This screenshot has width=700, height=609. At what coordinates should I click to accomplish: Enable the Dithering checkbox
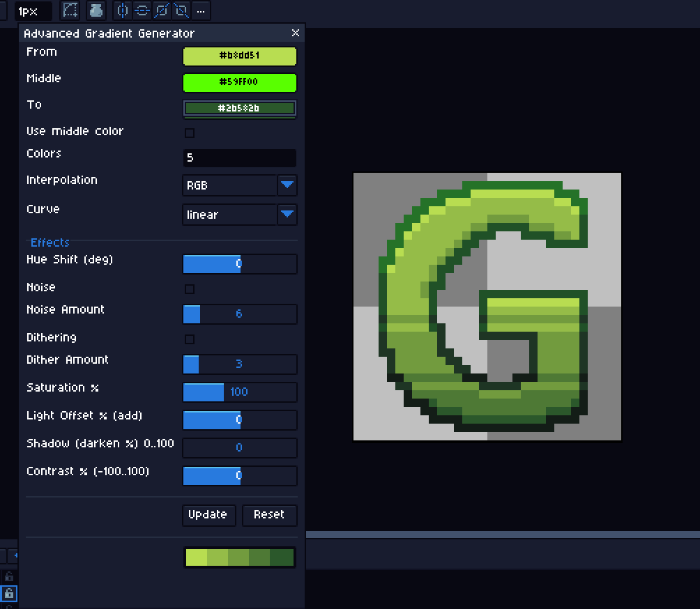[x=190, y=339]
